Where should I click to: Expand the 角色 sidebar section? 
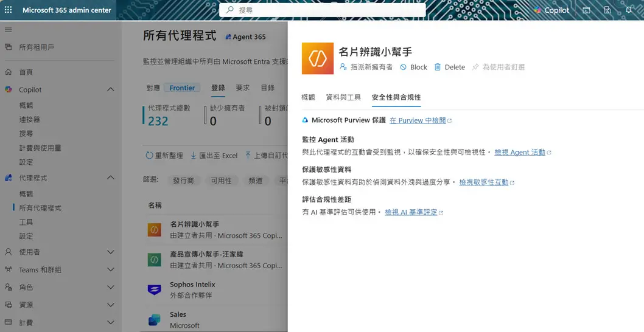(111, 287)
